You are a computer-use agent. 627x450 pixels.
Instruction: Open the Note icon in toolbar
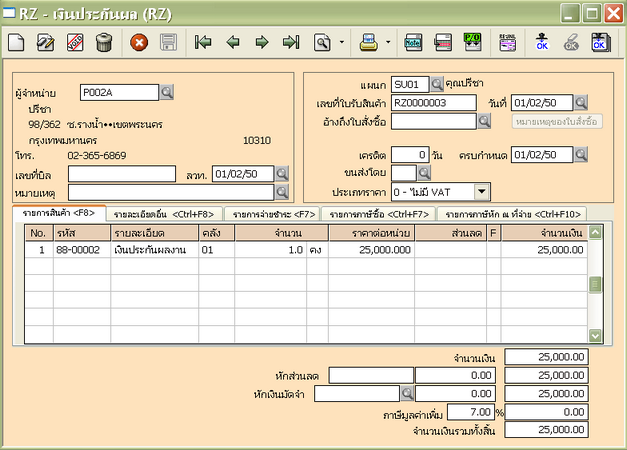point(413,43)
